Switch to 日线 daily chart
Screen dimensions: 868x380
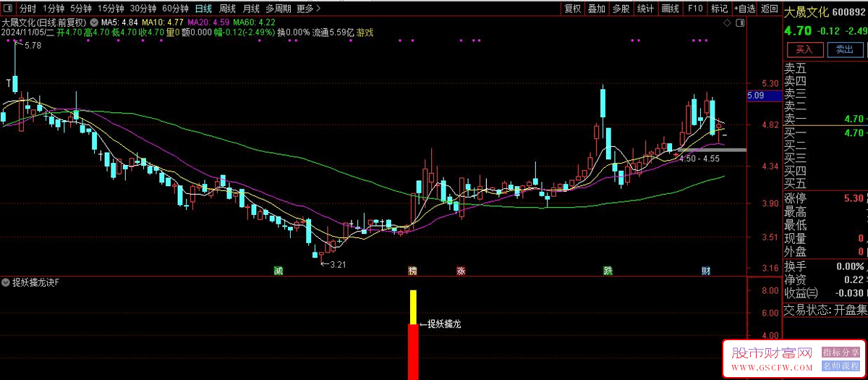pos(203,9)
